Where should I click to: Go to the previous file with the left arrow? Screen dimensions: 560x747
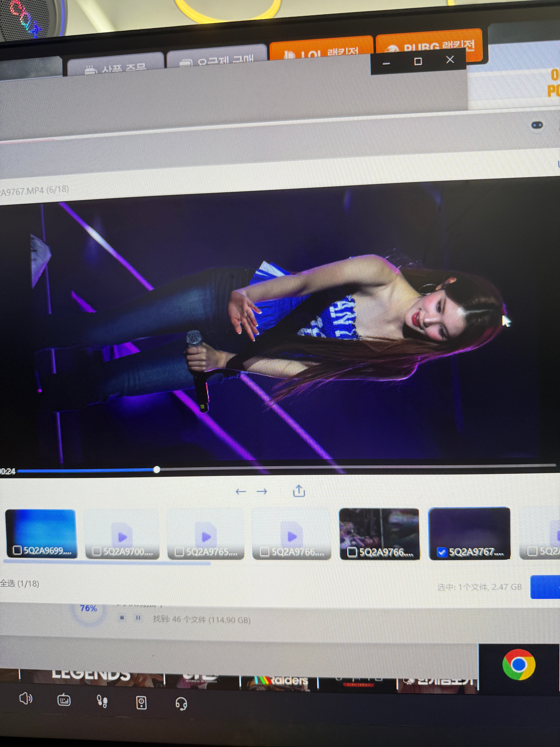(x=241, y=492)
